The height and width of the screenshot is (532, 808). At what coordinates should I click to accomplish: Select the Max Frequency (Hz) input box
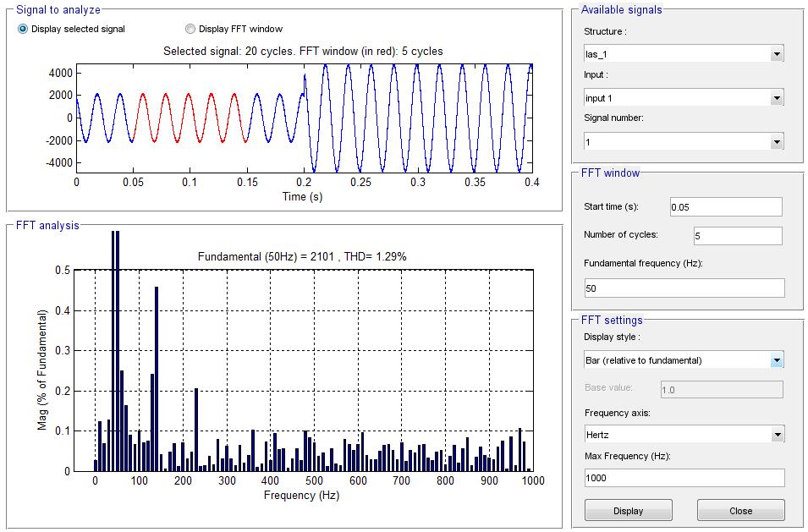pos(684,478)
